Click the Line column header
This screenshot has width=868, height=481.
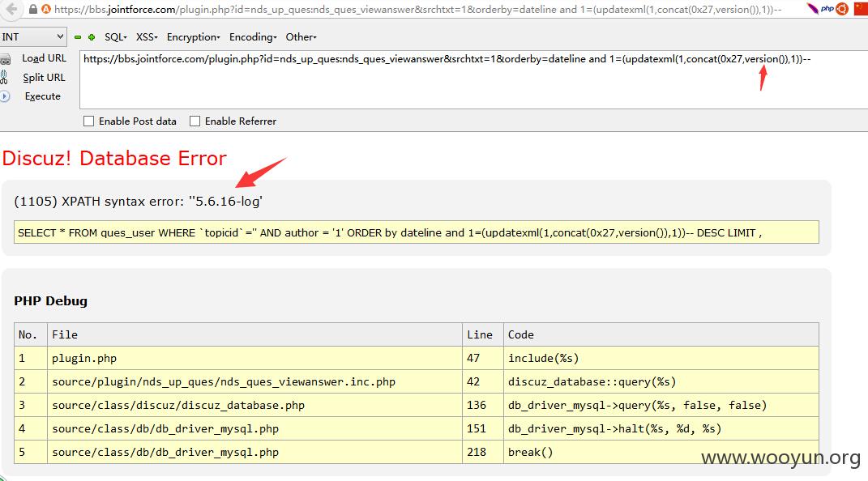(x=483, y=334)
